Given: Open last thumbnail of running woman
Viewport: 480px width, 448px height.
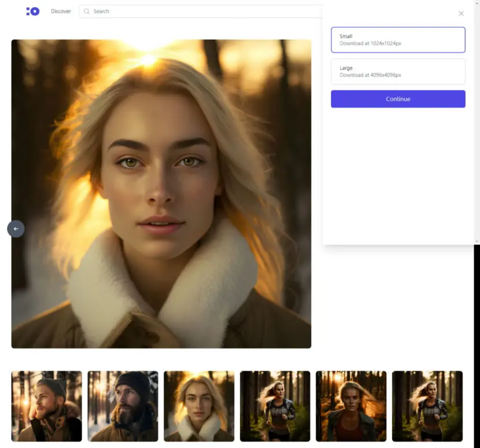Looking at the screenshot, I should coord(427,406).
